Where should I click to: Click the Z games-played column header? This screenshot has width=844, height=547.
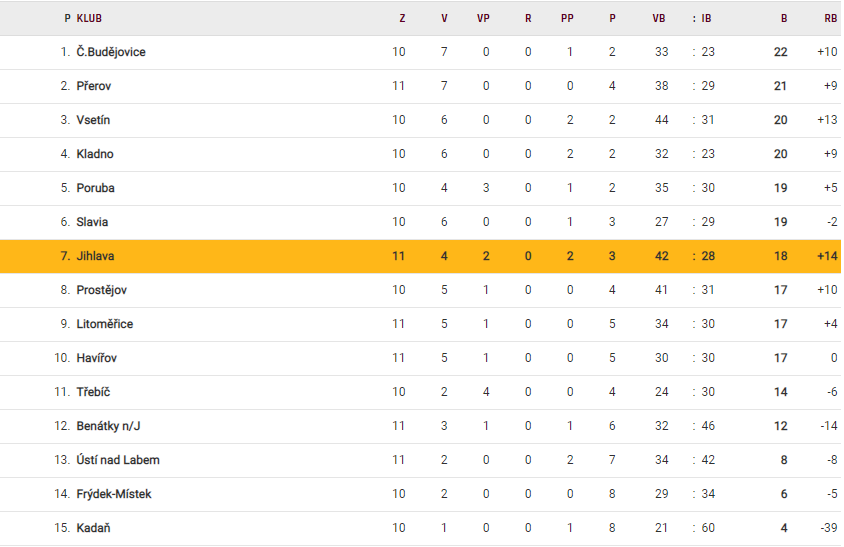click(x=402, y=18)
